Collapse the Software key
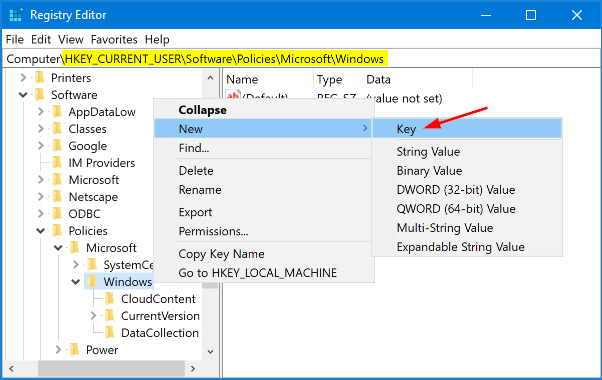Viewport: 602px width, 380px height. (23, 95)
